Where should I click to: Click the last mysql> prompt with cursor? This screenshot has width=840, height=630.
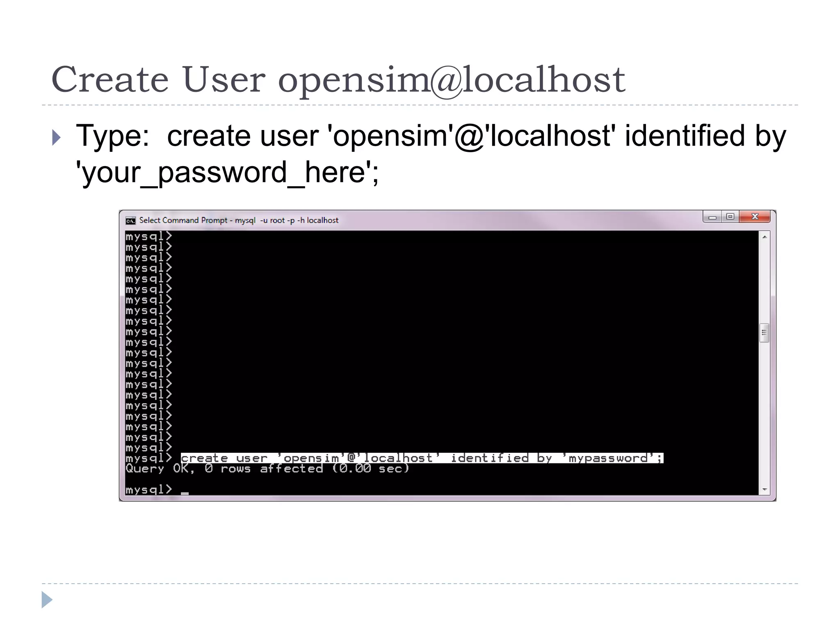pos(157,490)
